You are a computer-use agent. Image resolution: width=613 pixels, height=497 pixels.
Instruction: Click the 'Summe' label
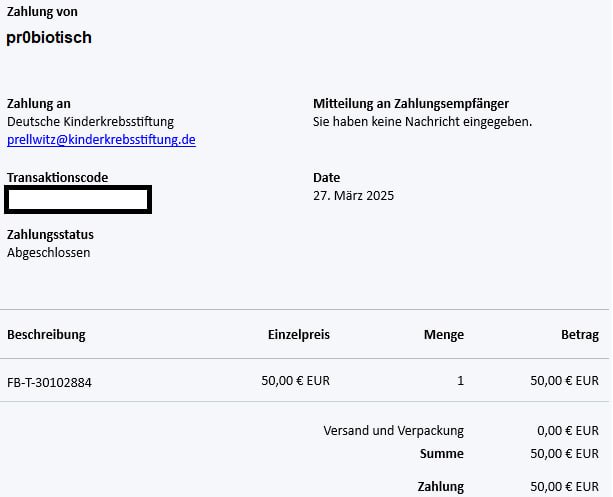point(441,453)
